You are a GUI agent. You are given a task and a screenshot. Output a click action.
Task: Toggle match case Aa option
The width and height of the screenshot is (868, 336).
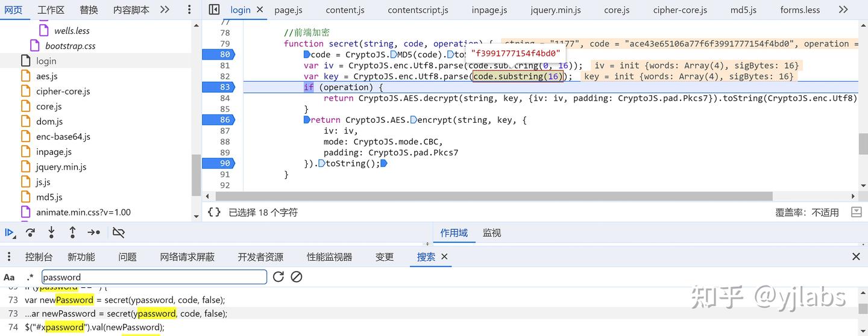point(9,277)
